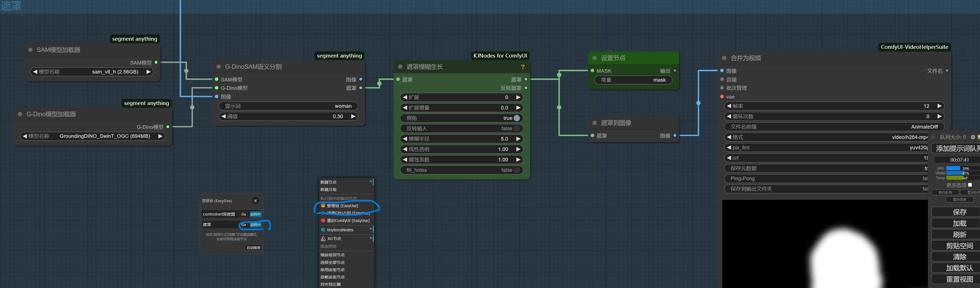
Task: Expand the 新建节点 submenu
Action: tap(347, 182)
